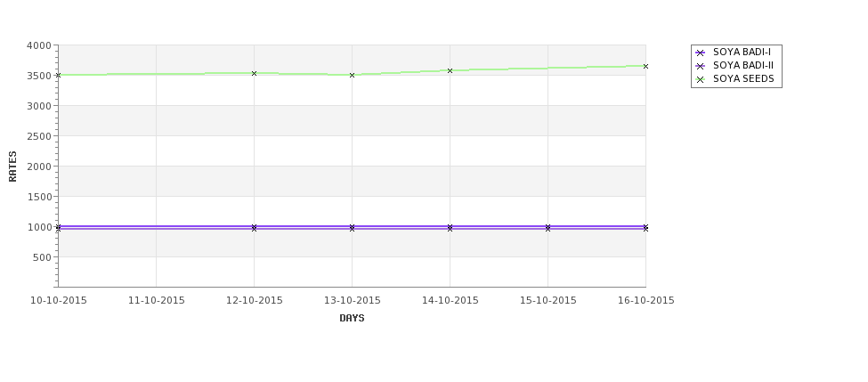This screenshot has height=382, width=868.
Task: Click SOYA BADI marker on 13-10-2015
Action: (352, 228)
